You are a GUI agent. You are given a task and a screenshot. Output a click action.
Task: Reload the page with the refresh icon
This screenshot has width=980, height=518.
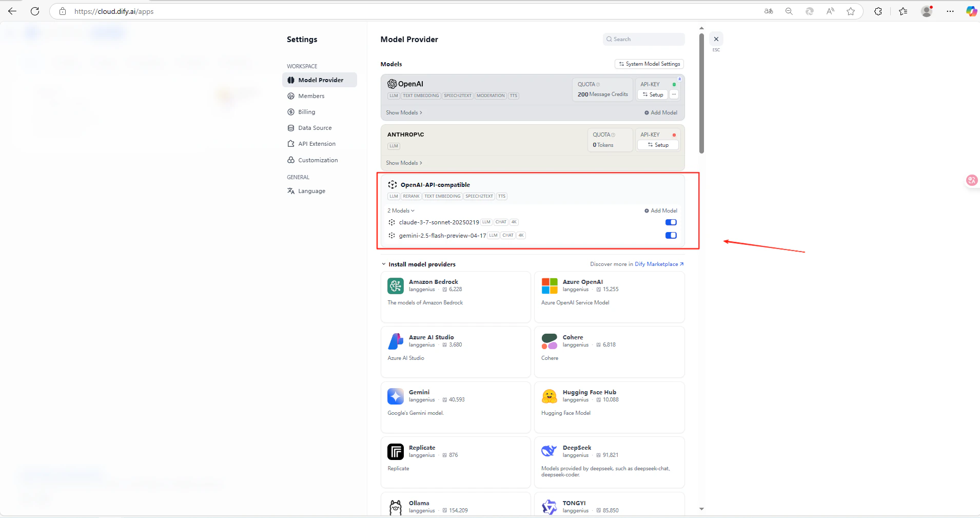point(35,11)
